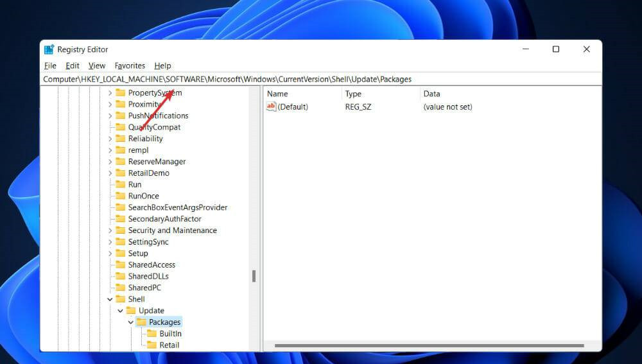Select the BuiltIn folder icon
The height and width of the screenshot is (364, 642).
tap(152, 334)
